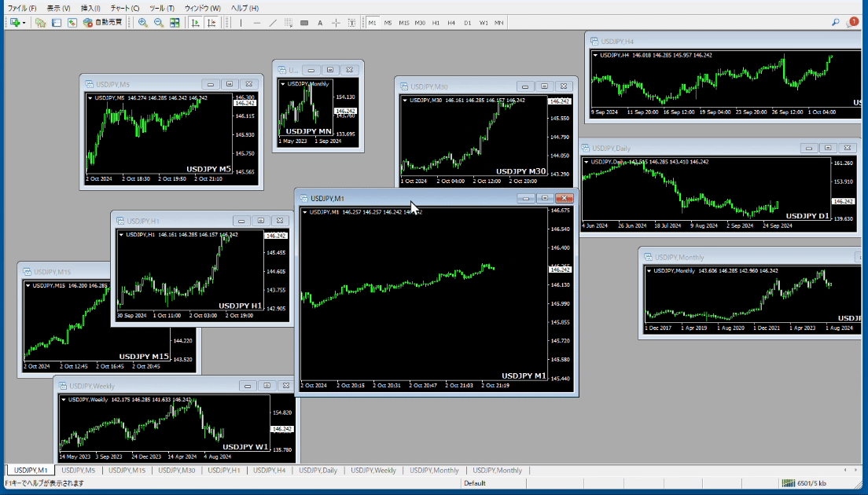Expand the triangle in USDJPY,M5 chart header
The image size is (868, 495).
90,98
